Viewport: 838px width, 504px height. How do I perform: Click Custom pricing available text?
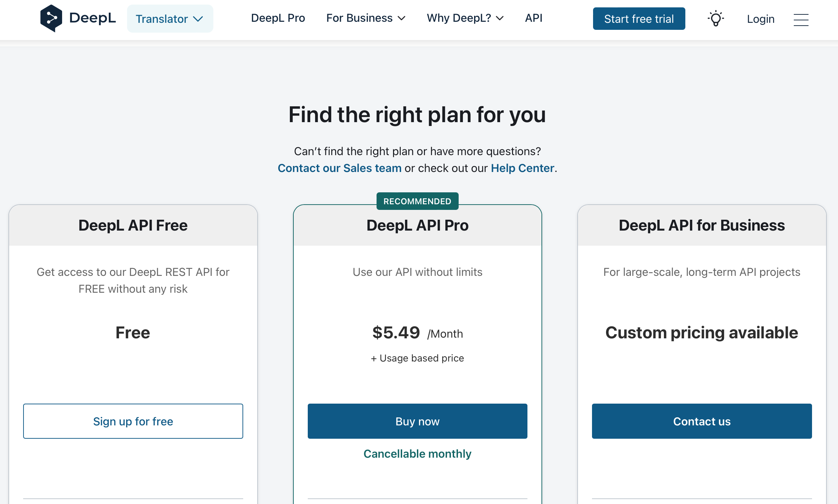[x=702, y=332]
